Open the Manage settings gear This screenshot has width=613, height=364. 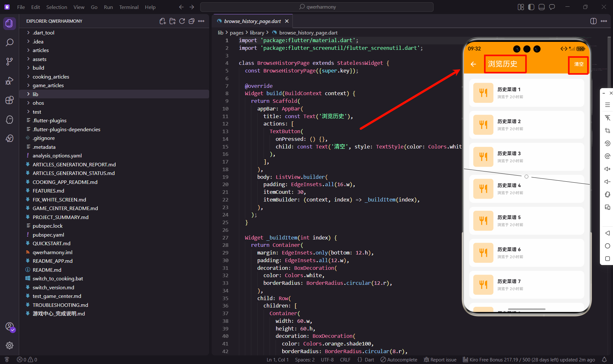coord(9,345)
